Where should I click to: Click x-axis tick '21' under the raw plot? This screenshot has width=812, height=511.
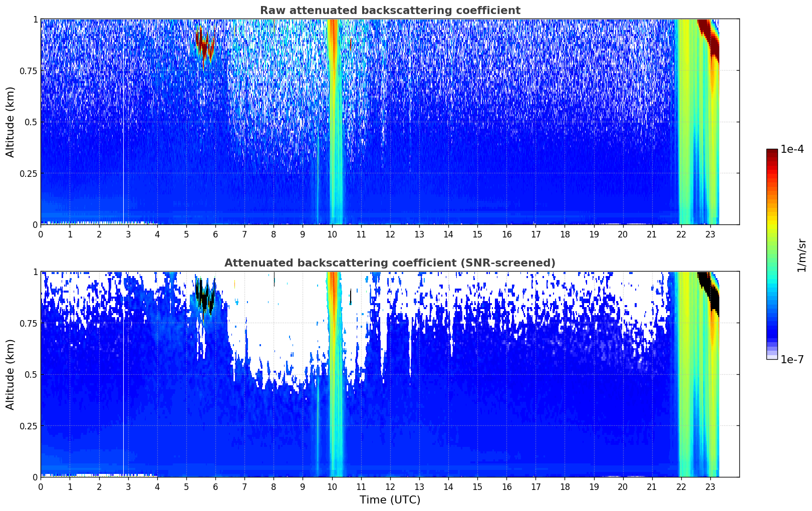click(652, 234)
